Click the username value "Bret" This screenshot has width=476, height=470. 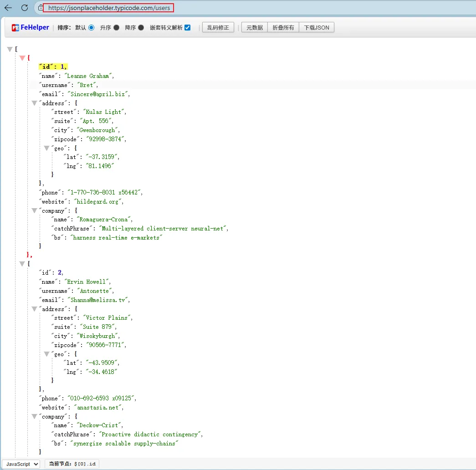[86, 85]
